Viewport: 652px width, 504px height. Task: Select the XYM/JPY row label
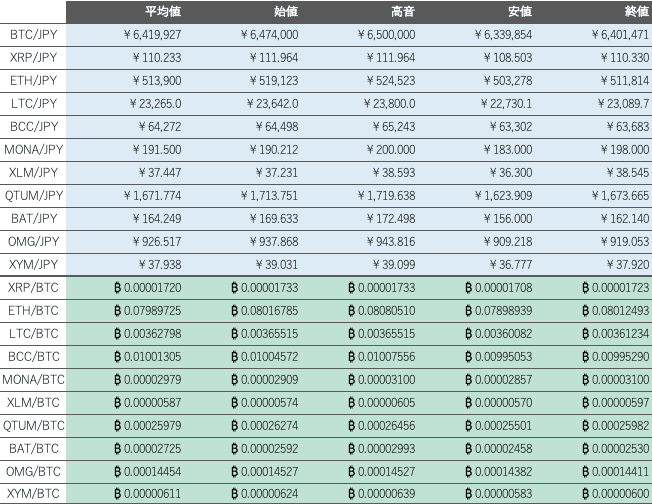33,264
